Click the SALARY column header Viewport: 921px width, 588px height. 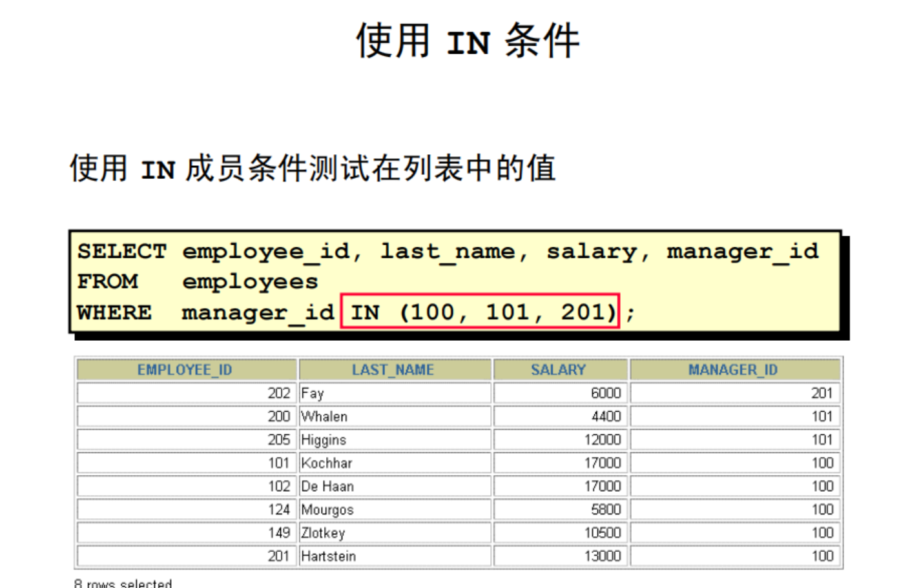pos(559,370)
